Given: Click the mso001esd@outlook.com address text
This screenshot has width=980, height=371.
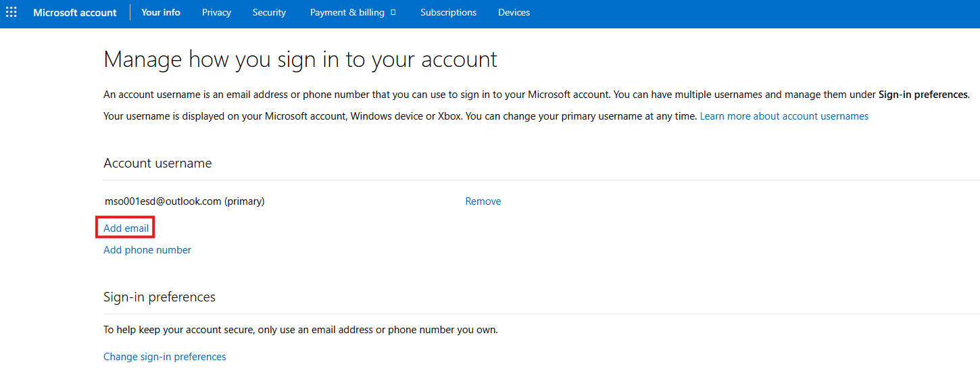Looking at the screenshot, I should click(163, 201).
